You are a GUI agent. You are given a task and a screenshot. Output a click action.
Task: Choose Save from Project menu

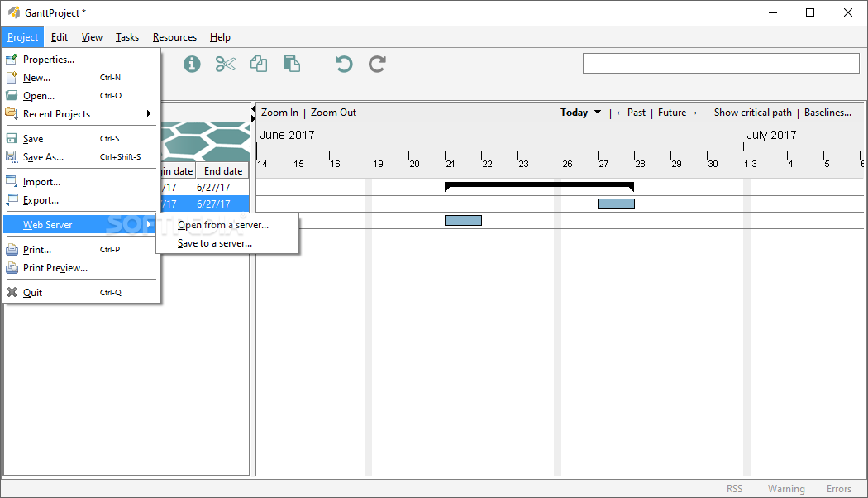[81, 138]
